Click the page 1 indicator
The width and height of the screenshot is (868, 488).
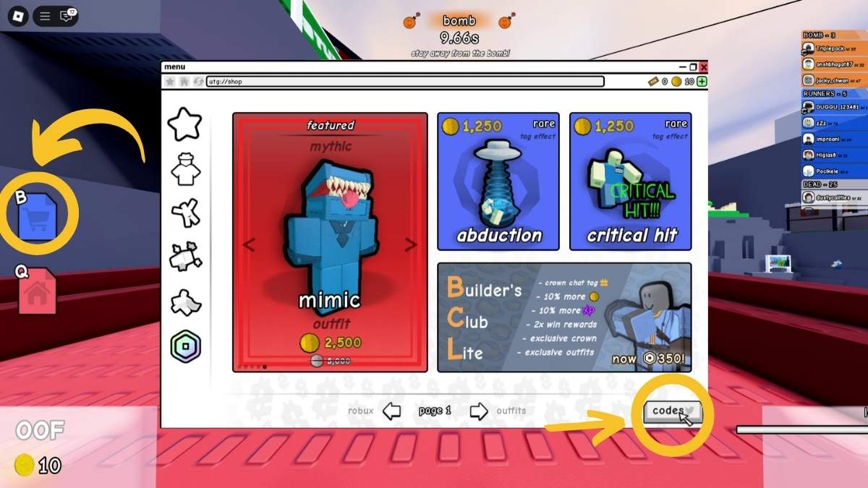coord(435,411)
